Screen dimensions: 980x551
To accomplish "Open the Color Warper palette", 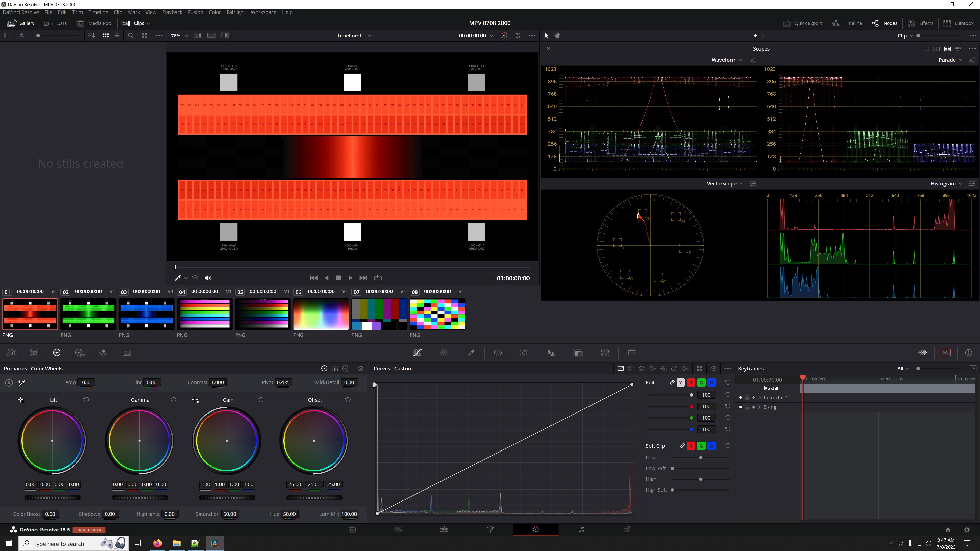I will pos(444,353).
